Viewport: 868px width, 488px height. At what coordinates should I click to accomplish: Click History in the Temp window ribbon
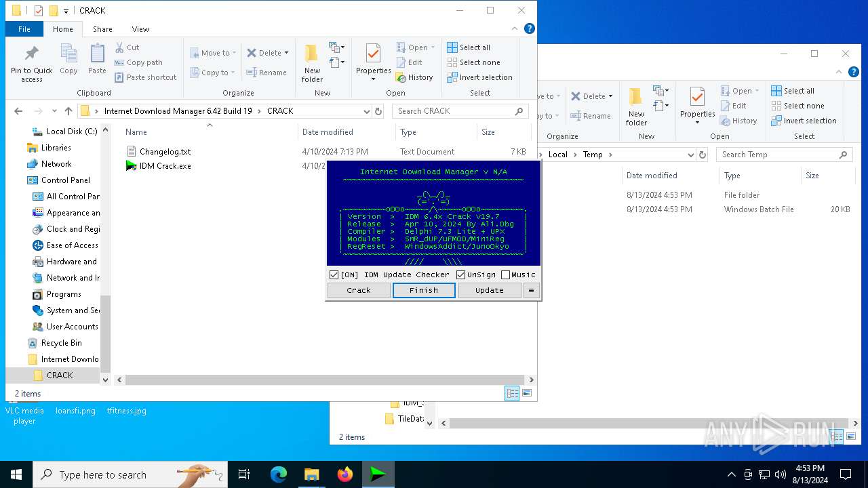coord(738,121)
